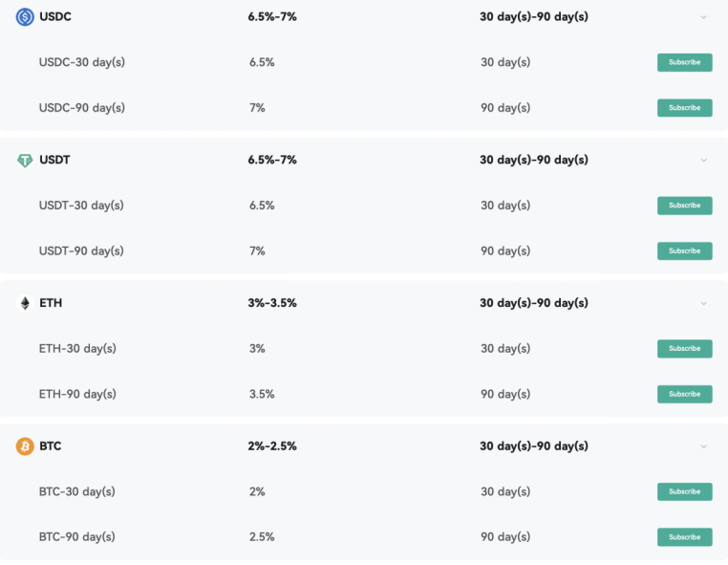This screenshot has height=565, width=728.
Task: Collapse the USDC product group chevron
Action: coord(704,17)
